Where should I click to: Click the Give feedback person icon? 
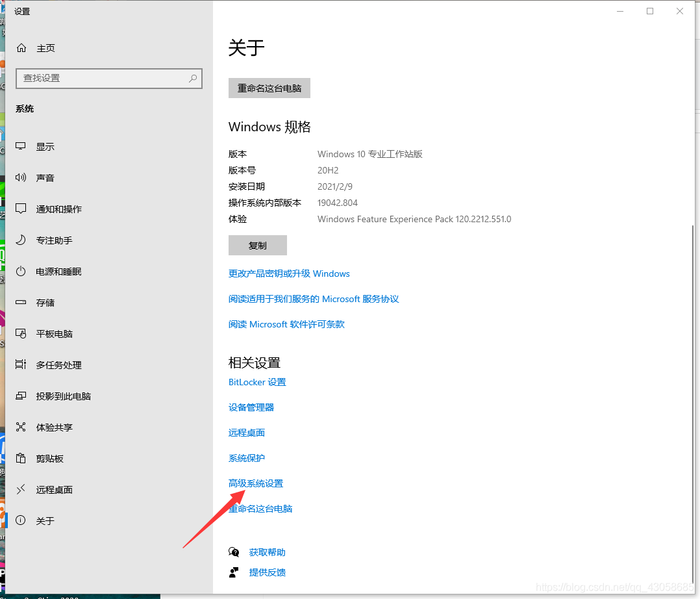pyautogui.click(x=234, y=572)
